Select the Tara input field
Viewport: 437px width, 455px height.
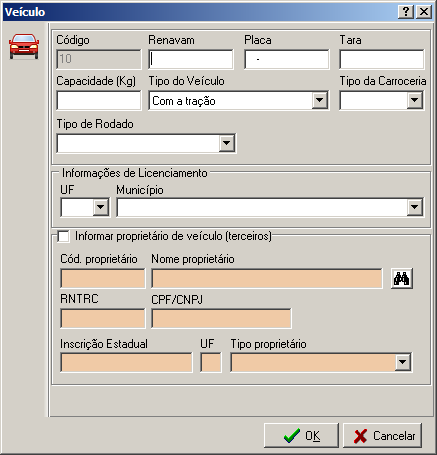382,59
